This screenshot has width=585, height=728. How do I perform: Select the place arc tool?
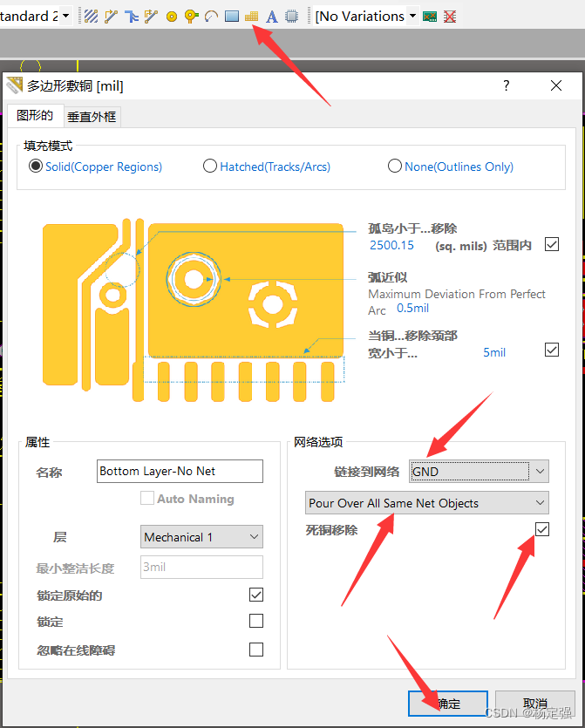pos(211,17)
